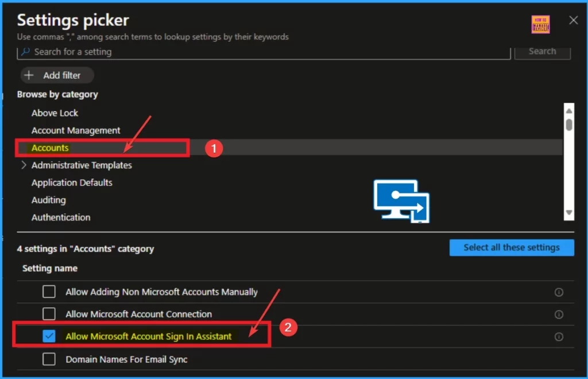Click Select all these settings button
This screenshot has width=588, height=379.
pyautogui.click(x=512, y=247)
